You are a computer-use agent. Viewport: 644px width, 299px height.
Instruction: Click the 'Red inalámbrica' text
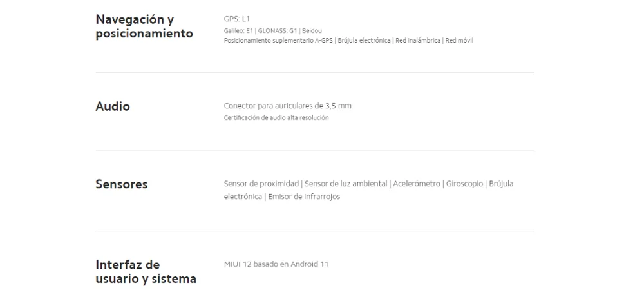point(418,41)
